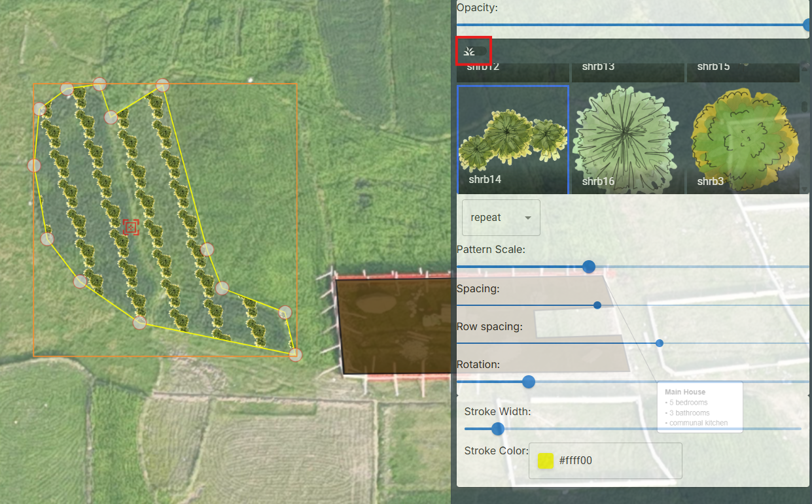Image resolution: width=812 pixels, height=504 pixels.
Task: Select the shrb16 plant thumbnail
Action: [627, 139]
